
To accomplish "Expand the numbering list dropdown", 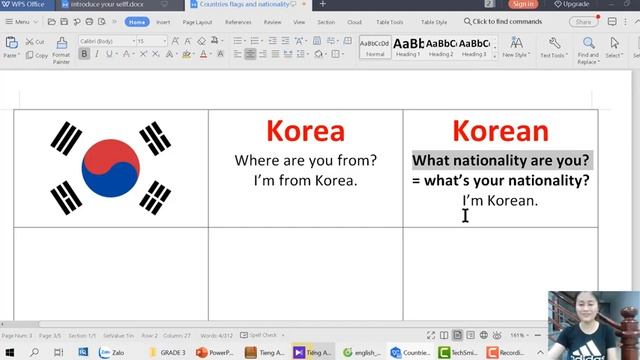I will (262, 41).
